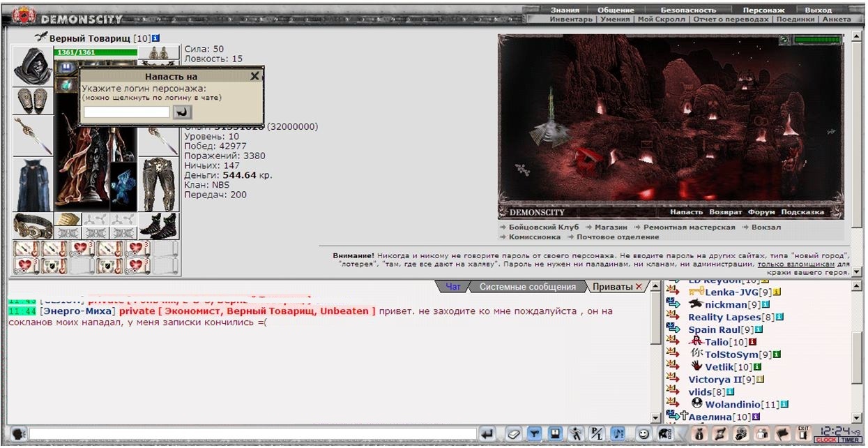Open Мой Скролл page
Screen dimensions: 868x448
point(662,20)
